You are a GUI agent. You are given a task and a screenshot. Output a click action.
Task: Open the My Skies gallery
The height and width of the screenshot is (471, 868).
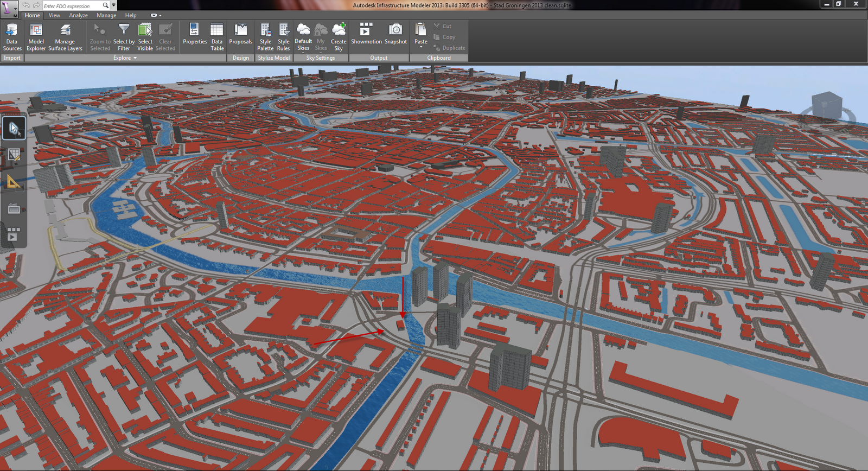point(321,37)
